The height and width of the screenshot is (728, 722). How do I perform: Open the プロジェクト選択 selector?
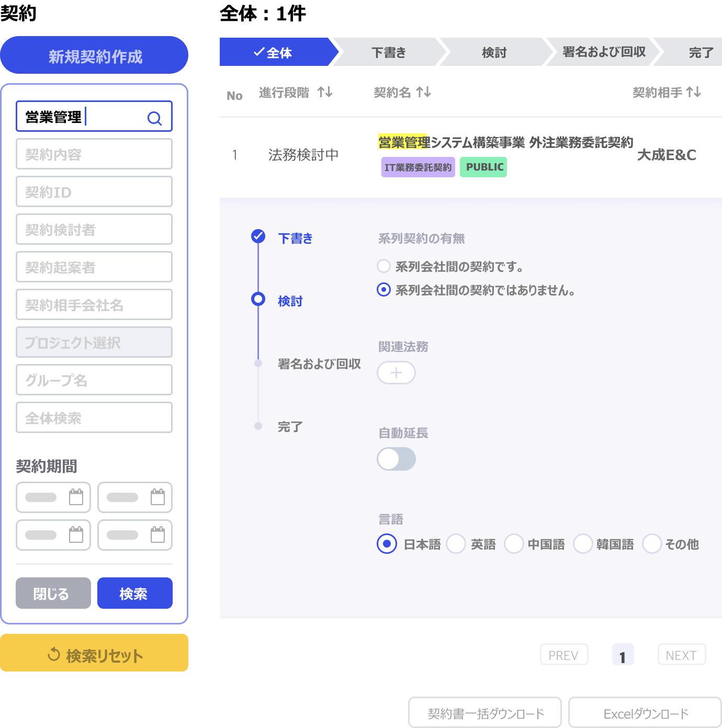(x=94, y=342)
